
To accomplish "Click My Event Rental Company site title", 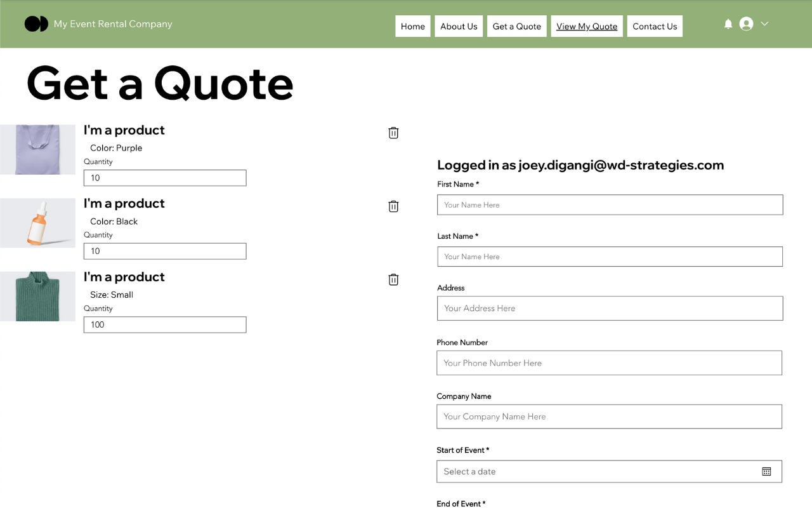I will point(113,24).
